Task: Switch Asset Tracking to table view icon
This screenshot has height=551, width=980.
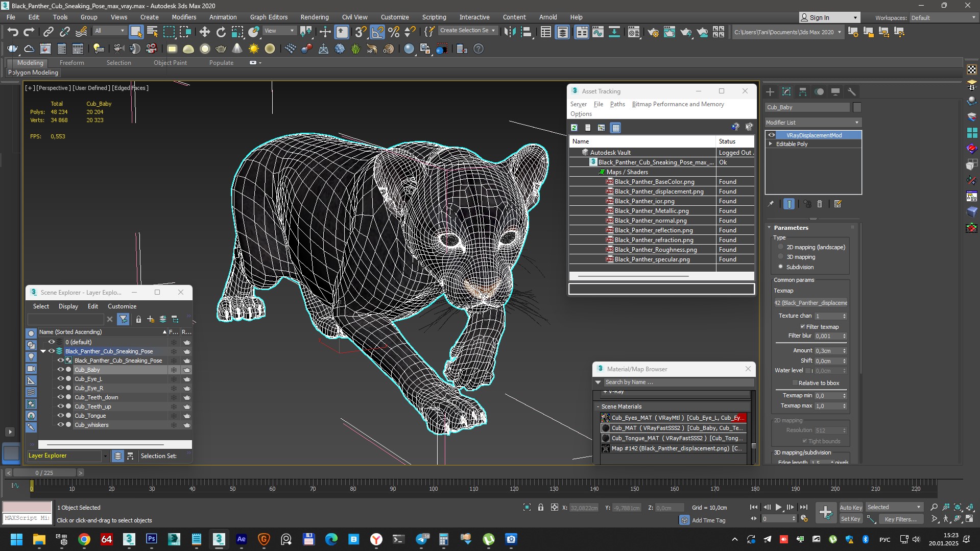Action: [616, 128]
